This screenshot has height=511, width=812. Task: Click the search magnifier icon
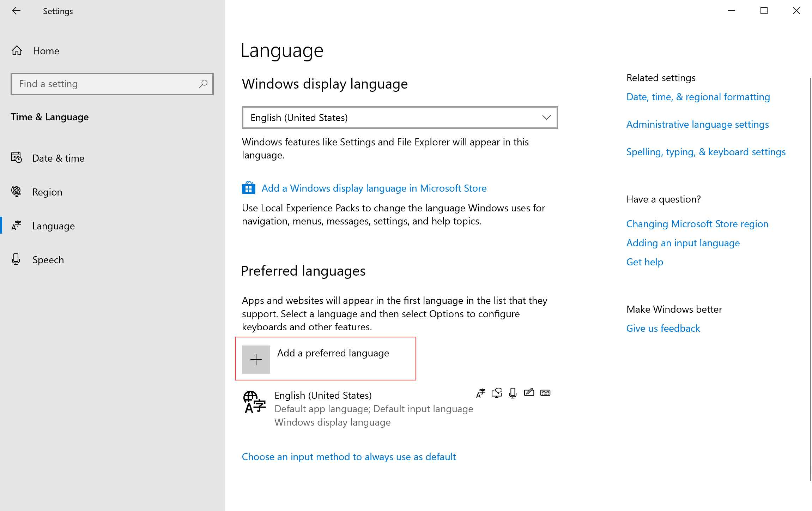tap(203, 84)
